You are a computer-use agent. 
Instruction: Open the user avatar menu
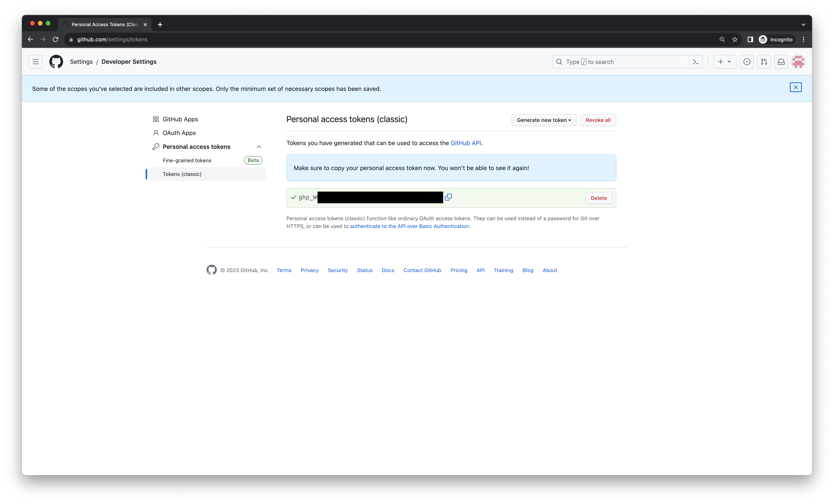798,62
